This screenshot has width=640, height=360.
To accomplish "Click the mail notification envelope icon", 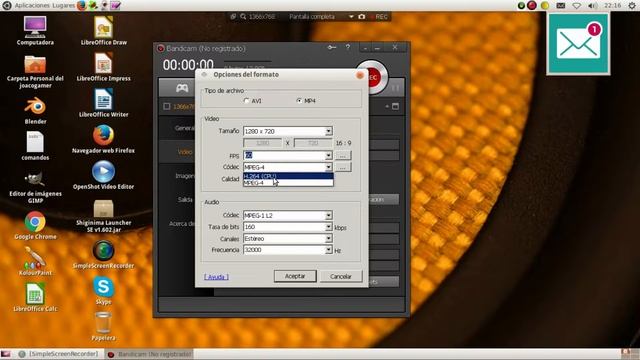I will (578, 44).
